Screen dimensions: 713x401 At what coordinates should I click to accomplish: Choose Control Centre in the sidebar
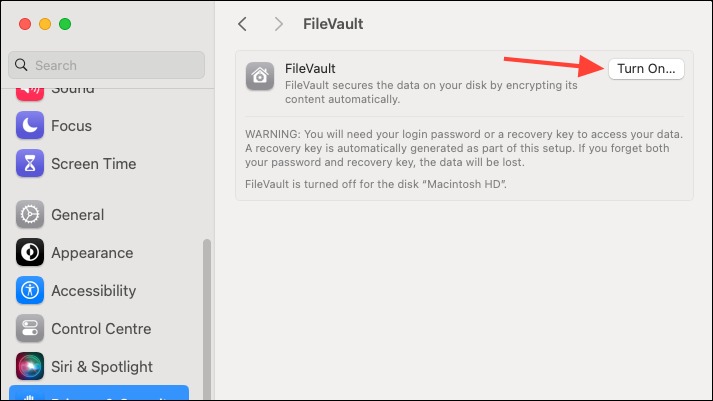tap(101, 328)
